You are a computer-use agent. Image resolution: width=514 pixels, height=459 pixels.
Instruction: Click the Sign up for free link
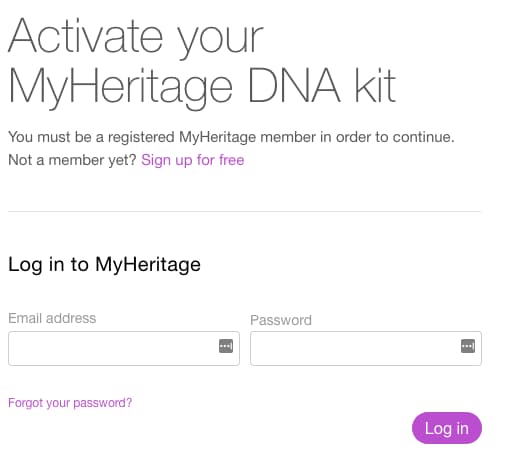tap(193, 160)
